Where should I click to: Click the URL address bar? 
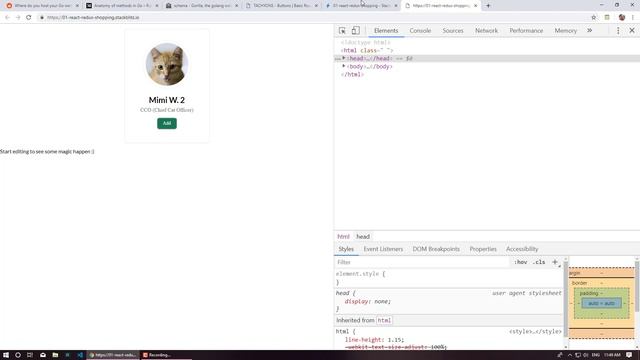coord(314,18)
